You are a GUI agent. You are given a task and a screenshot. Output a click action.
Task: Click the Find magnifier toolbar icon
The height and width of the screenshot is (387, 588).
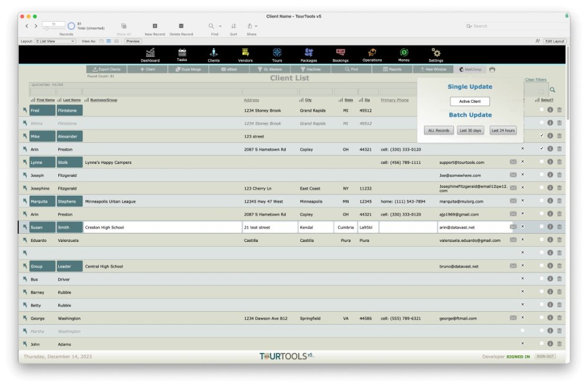click(x=211, y=26)
